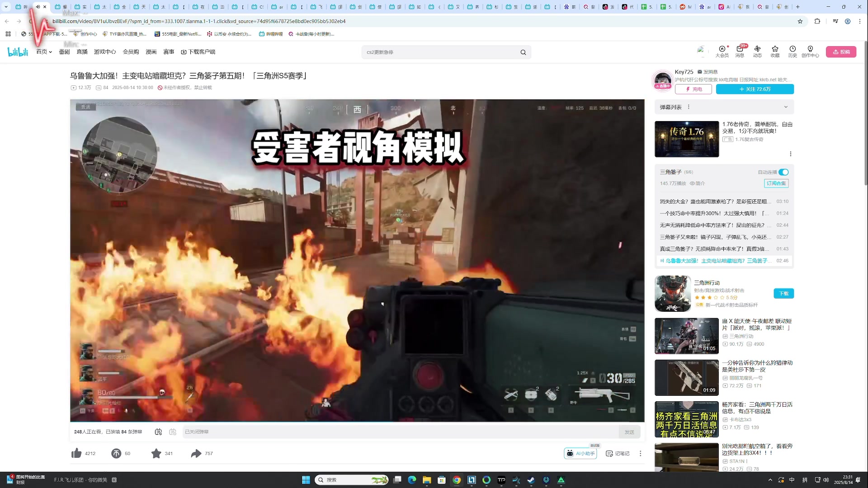Open 下载客户端 download client link
The image size is (868, 488).
(198, 52)
